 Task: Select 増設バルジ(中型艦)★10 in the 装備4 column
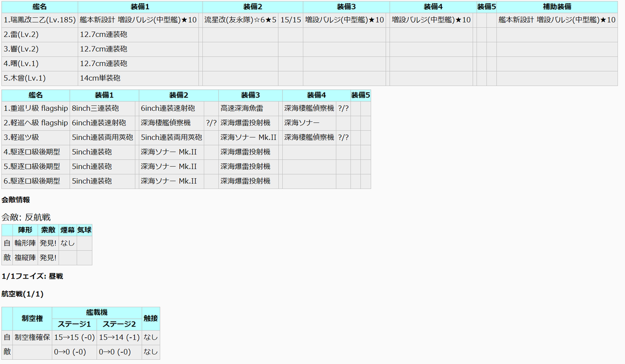[431, 20]
